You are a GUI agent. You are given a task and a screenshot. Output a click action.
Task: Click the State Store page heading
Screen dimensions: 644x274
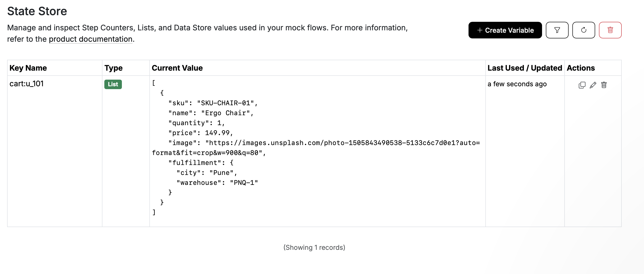click(x=37, y=11)
